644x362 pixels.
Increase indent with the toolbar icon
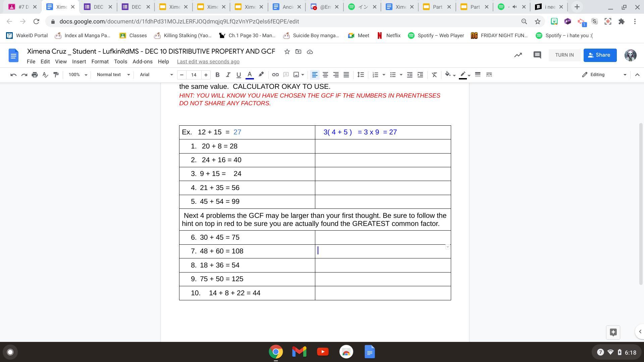[420, 75]
